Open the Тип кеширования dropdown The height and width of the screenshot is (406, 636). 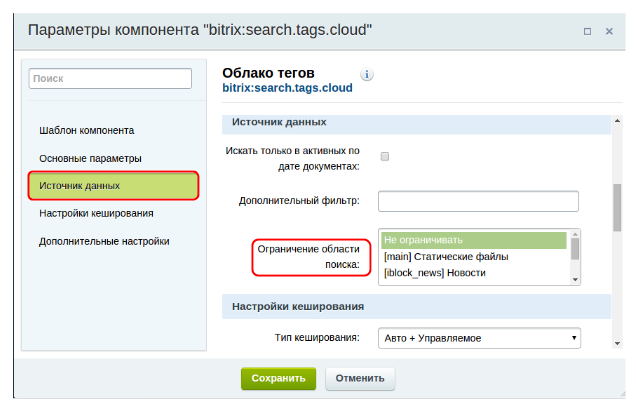click(479, 338)
